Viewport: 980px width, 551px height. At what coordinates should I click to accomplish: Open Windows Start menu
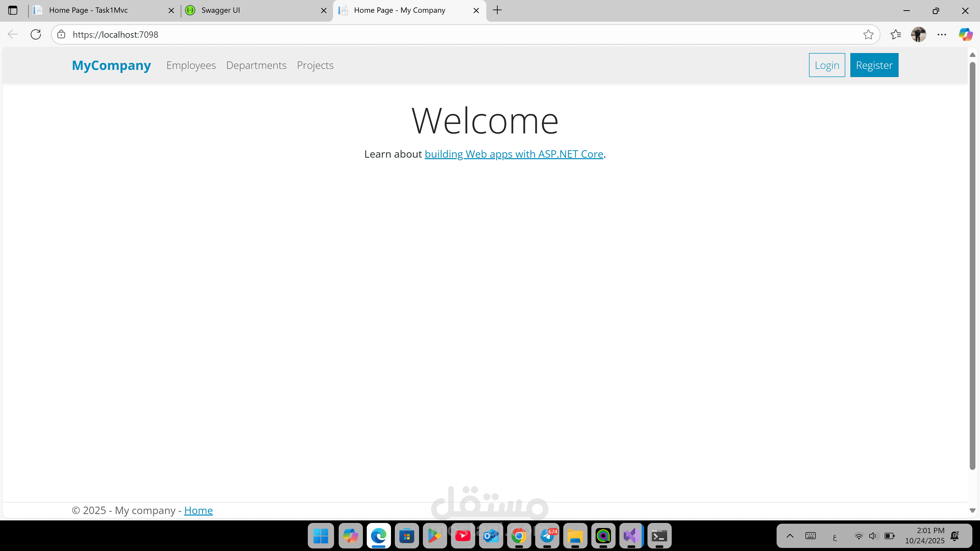point(321,536)
